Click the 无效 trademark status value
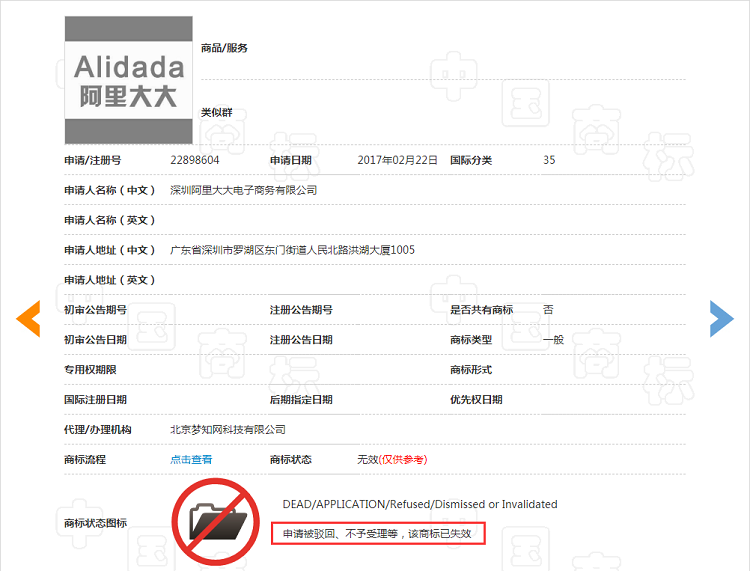750x571 pixels. click(x=367, y=460)
